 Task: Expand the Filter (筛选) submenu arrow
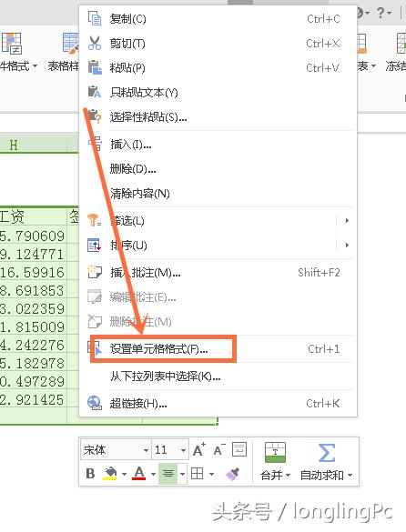(347, 221)
